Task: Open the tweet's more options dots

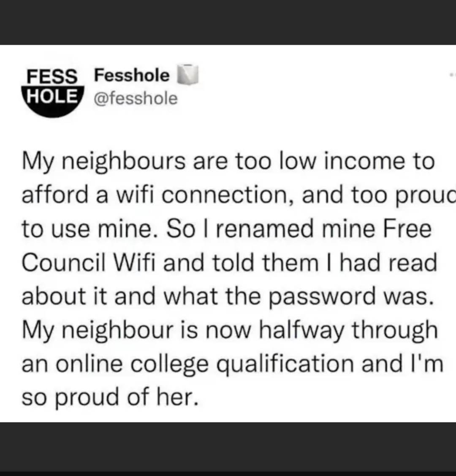Action: [452, 75]
